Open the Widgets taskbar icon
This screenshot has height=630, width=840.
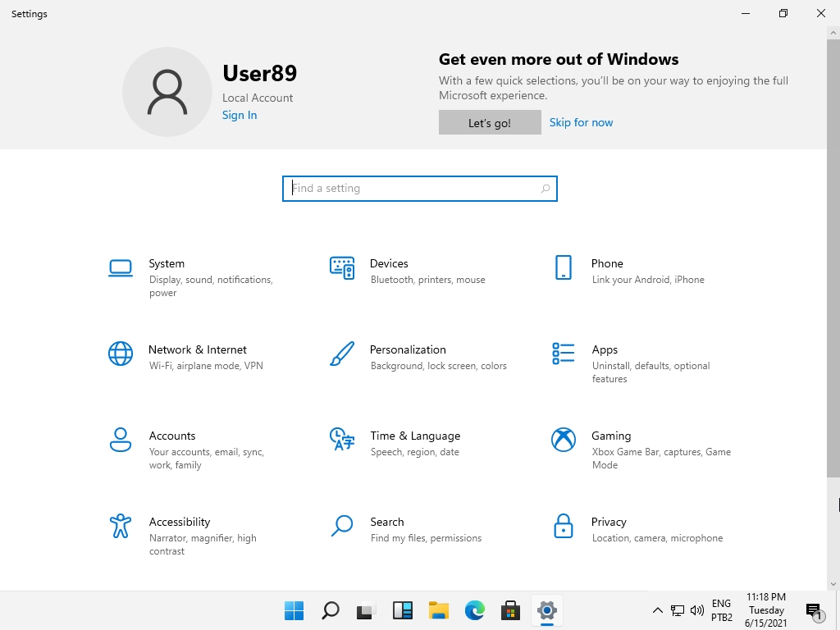[x=402, y=610]
